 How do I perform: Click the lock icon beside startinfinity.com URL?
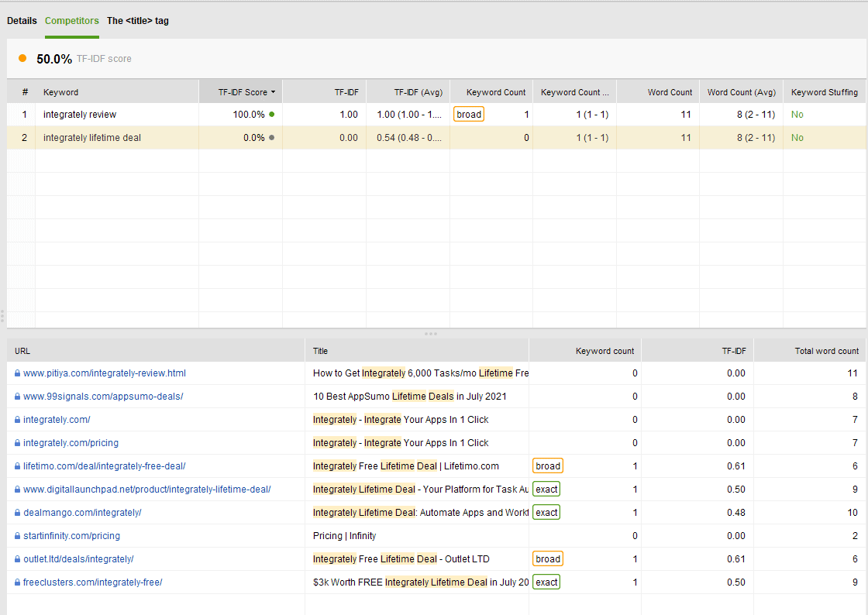18,536
